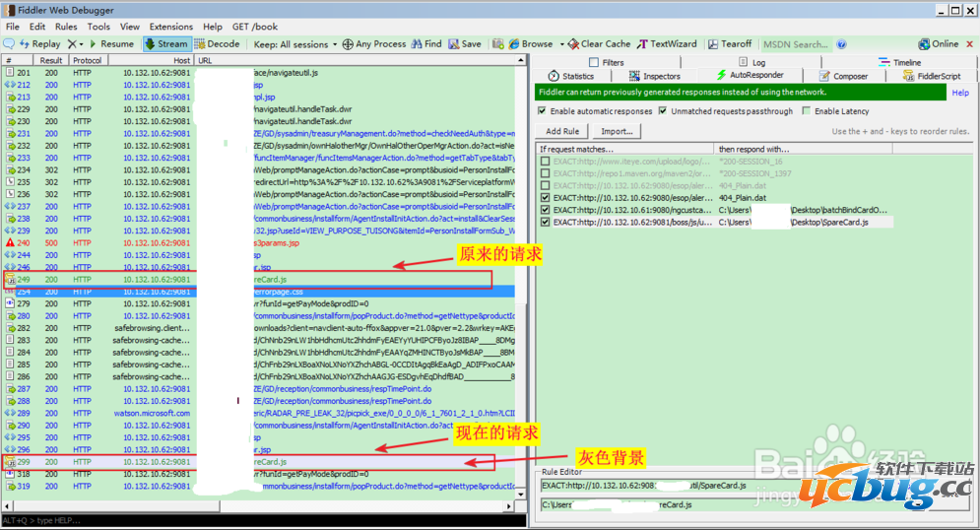Enable the unchecked 404_Plain.dat rule checkbox
Viewport: 980px width, 530px height.
(x=546, y=185)
